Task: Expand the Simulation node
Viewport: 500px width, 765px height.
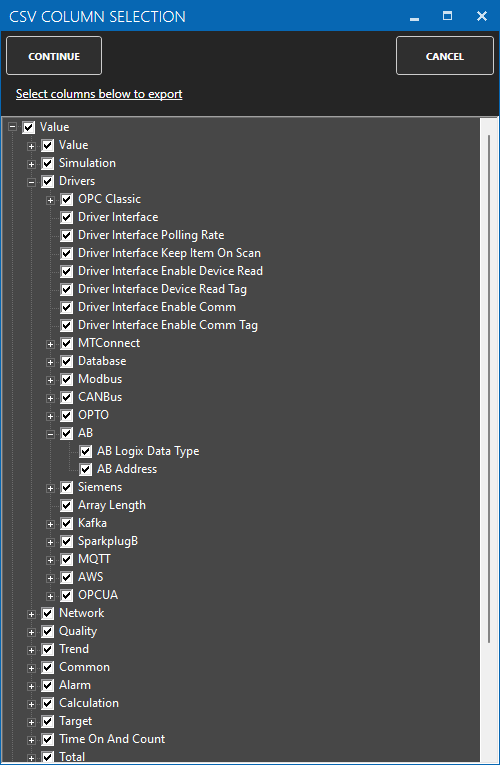Action: [31, 164]
